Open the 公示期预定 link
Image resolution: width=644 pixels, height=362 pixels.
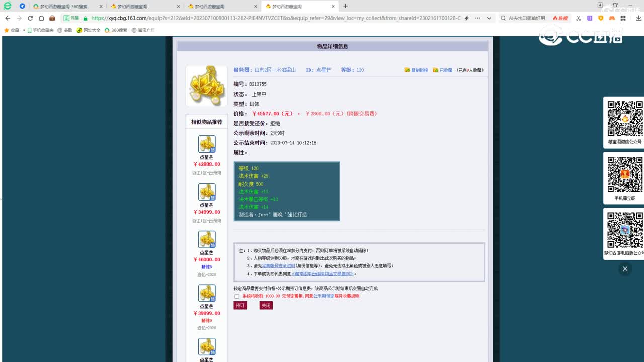tap(324, 296)
